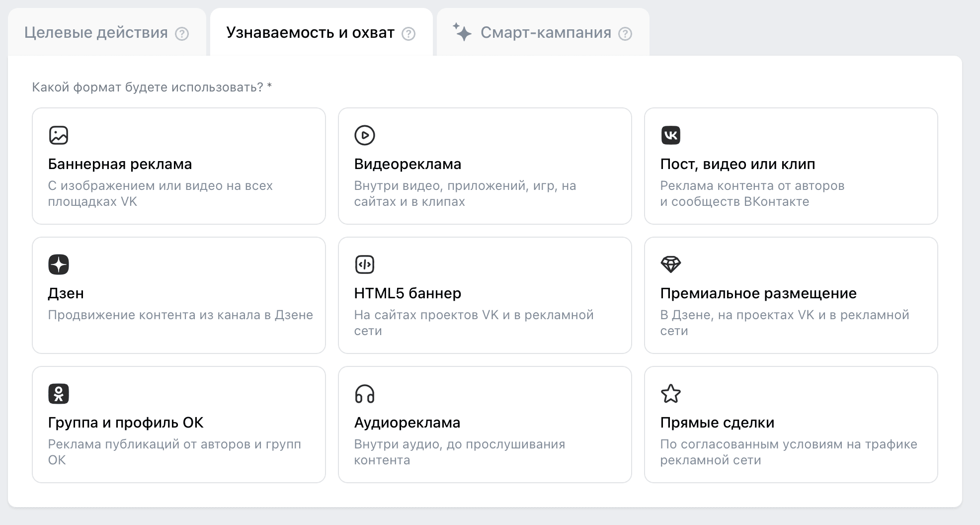Viewport: 980px width, 525px height.
Task: Click the image icon of Баннерная реклама
Action: click(x=59, y=135)
